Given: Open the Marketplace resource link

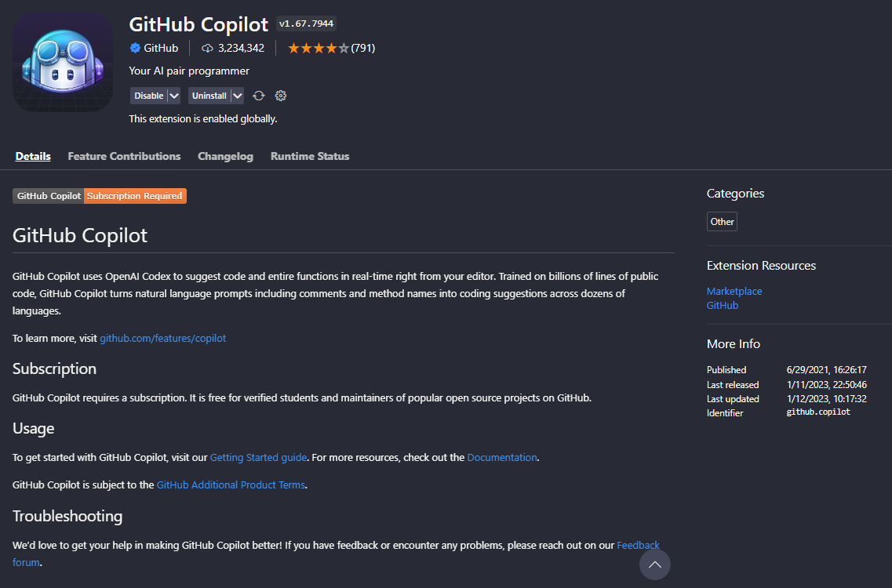Looking at the screenshot, I should (734, 291).
